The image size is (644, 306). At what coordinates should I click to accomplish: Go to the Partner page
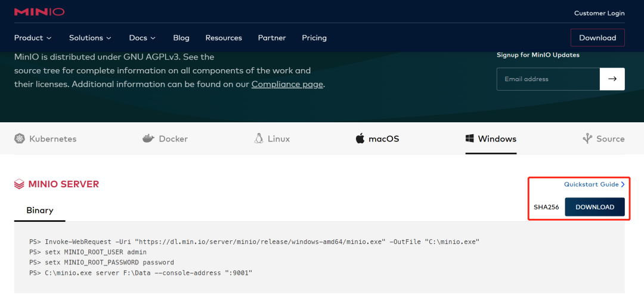tap(272, 38)
